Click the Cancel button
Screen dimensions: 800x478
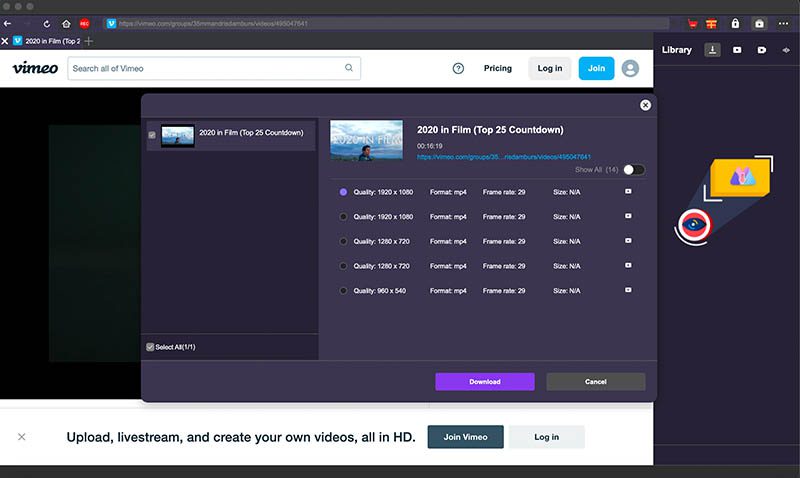pos(595,382)
